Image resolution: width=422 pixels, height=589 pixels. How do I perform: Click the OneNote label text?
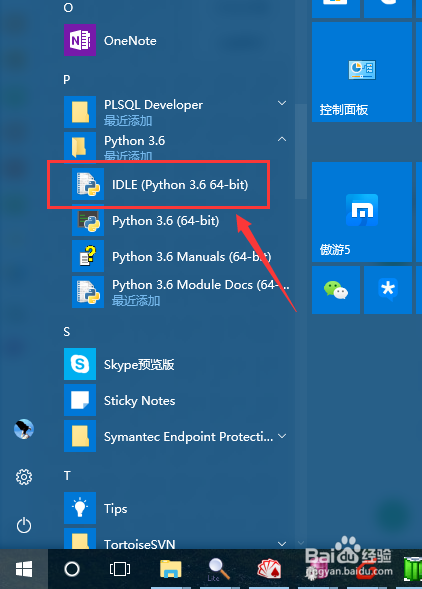point(130,41)
